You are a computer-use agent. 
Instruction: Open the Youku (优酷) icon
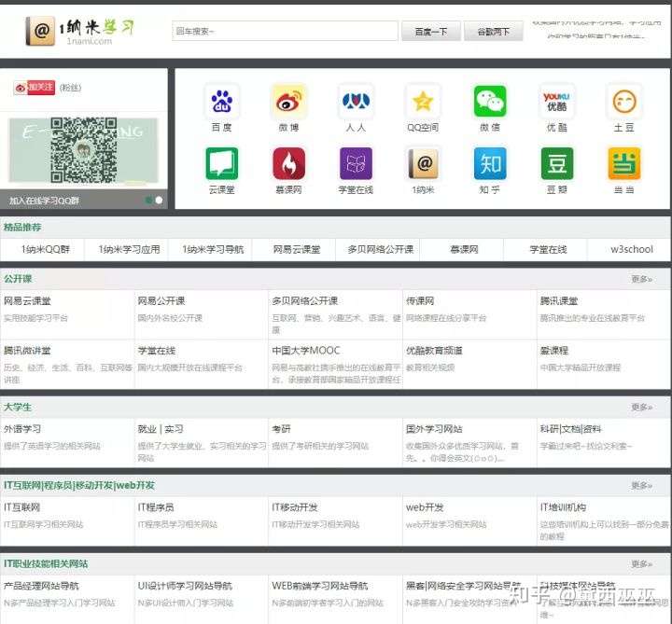pyautogui.click(x=556, y=102)
